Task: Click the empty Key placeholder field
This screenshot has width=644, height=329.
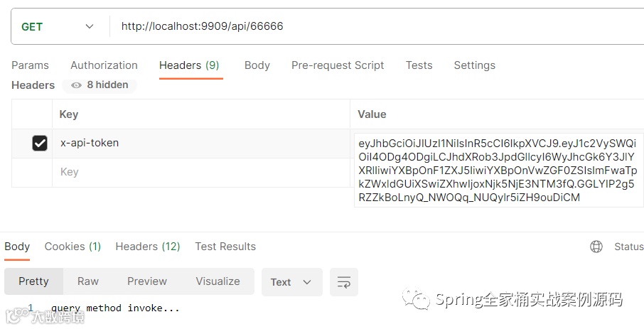Action: tap(201, 172)
